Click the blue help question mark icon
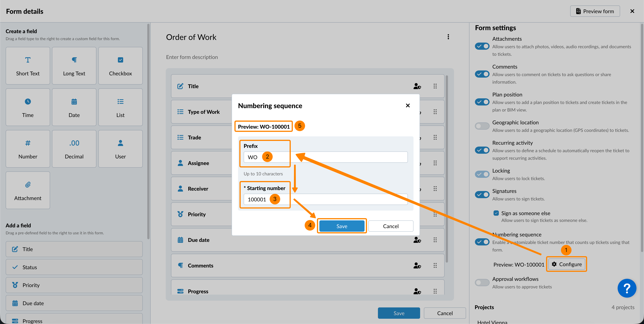Image resolution: width=644 pixels, height=324 pixels. [x=627, y=288]
